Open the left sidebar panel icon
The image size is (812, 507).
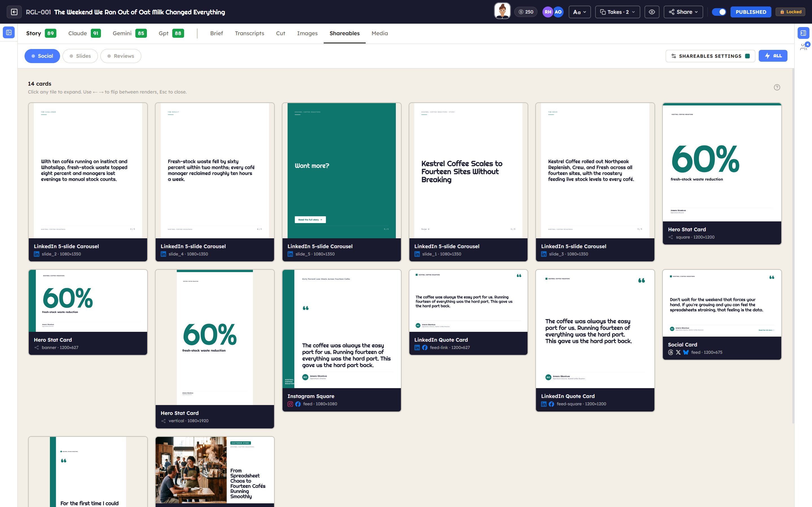(x=9, y=32)
